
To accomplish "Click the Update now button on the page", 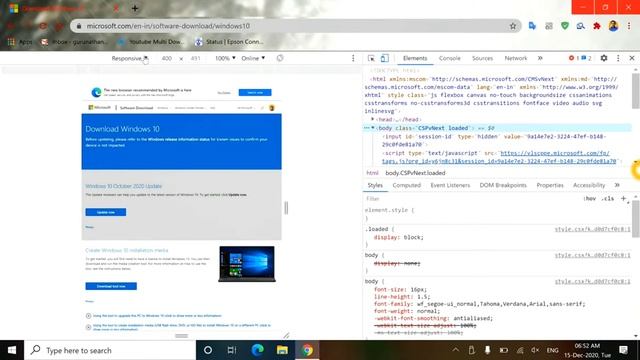I will point(106,212).
